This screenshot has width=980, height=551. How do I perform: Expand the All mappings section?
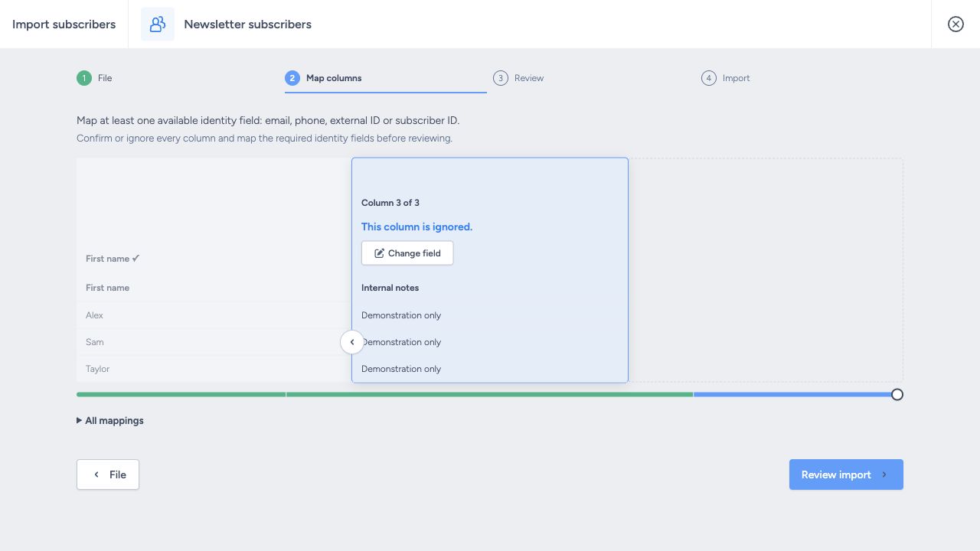110,421
